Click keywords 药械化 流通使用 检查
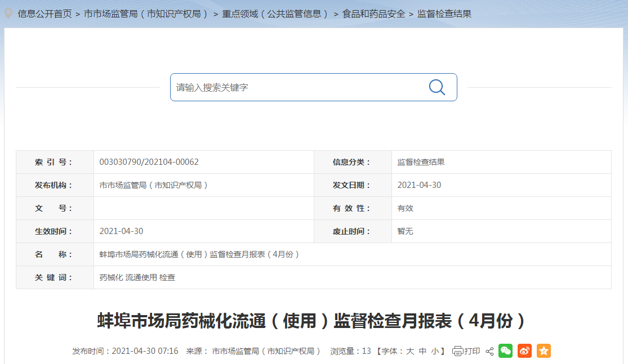The width and height of the screenshot is (628, 364). (x=137, y=277)
